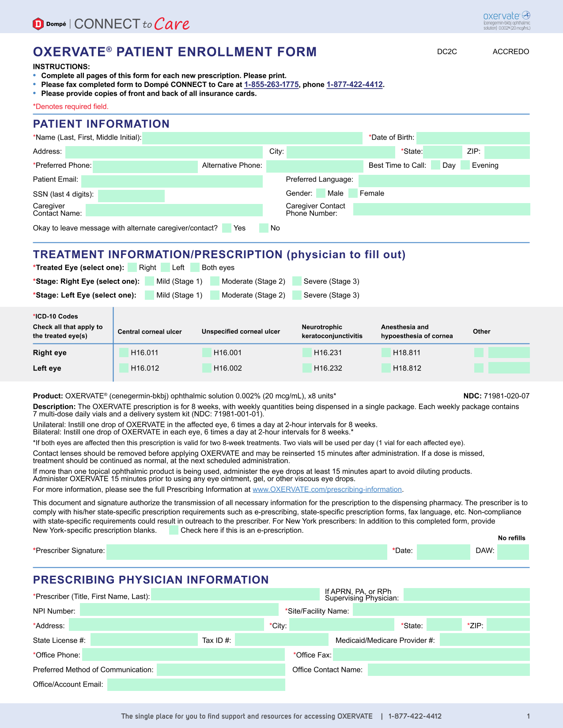This screenshot has height=728, width=563.
Task: Click the Preferred Method of Communication field
Action: point(221,669)
